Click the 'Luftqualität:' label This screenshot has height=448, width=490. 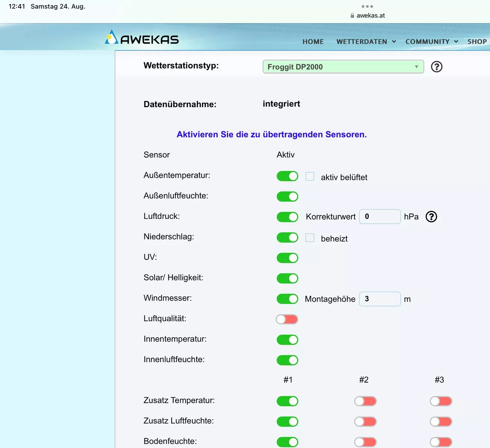[165, 318]
